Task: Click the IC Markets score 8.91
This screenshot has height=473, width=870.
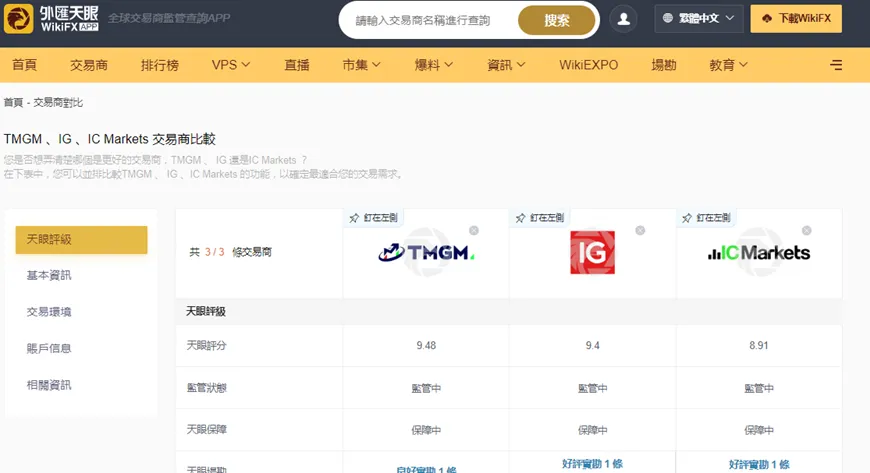Action: [758, 345]
